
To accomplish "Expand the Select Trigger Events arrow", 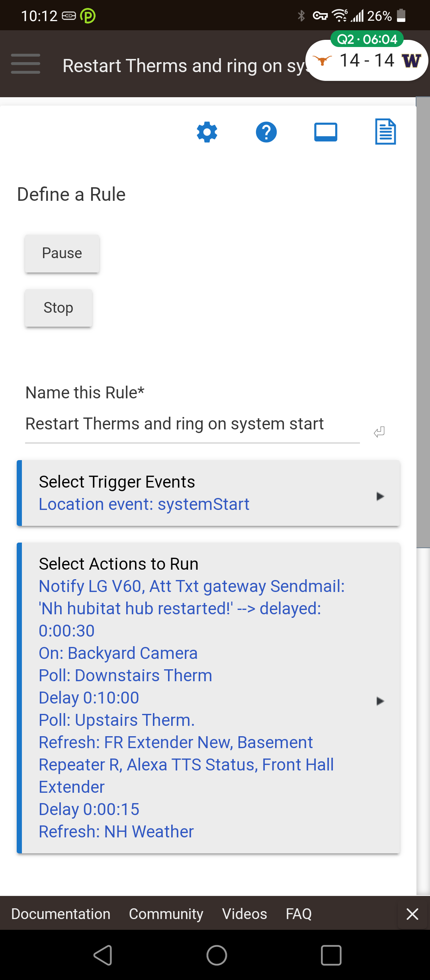I will [380, 496].
